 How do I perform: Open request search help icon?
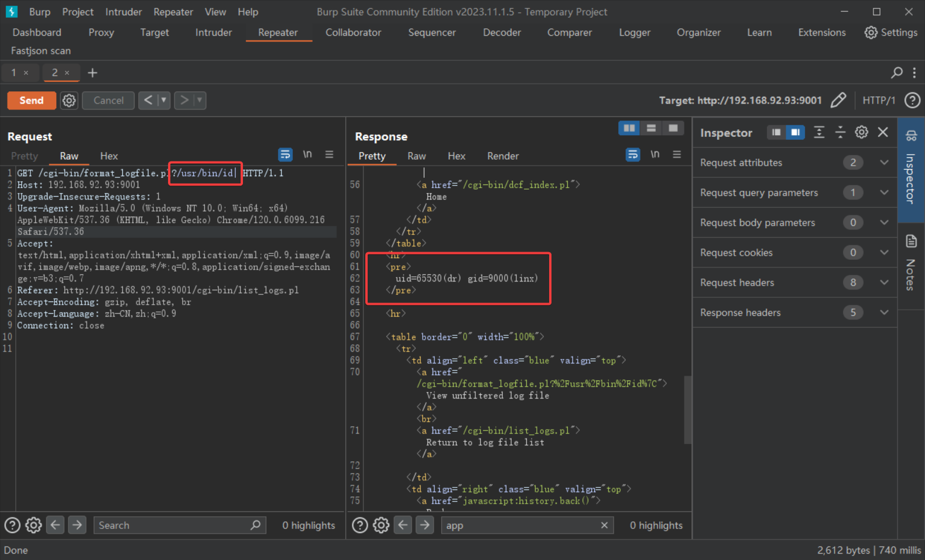coord(12,525)
